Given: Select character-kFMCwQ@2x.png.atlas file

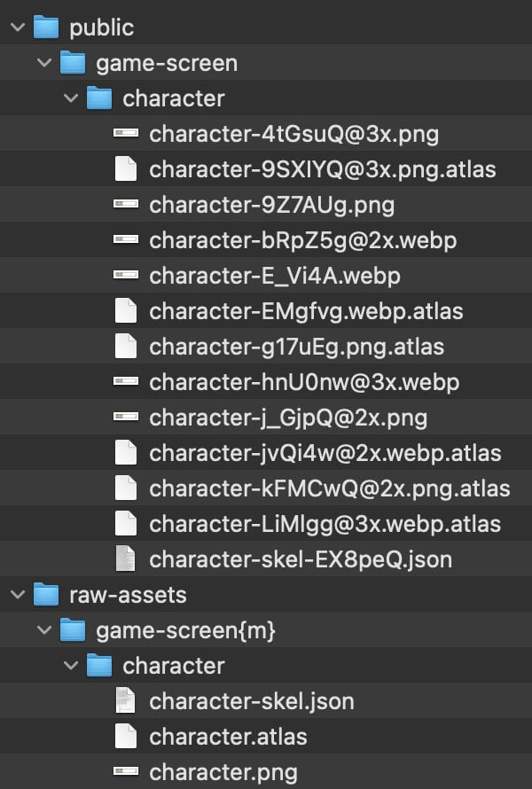Looking at the screenshot, I should click(x=329, y=488).
